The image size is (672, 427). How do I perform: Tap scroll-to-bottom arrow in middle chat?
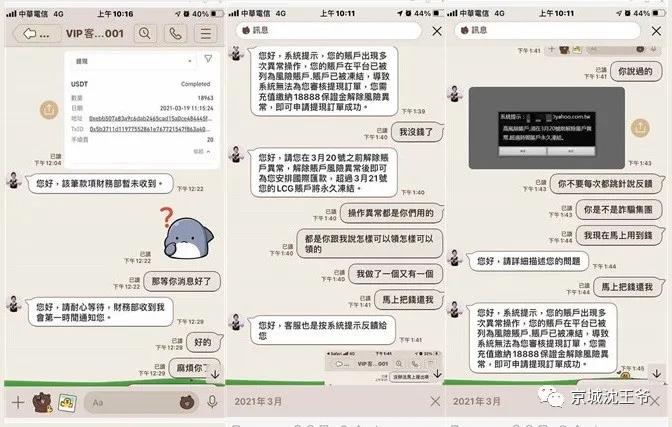(x=437, y=373)
